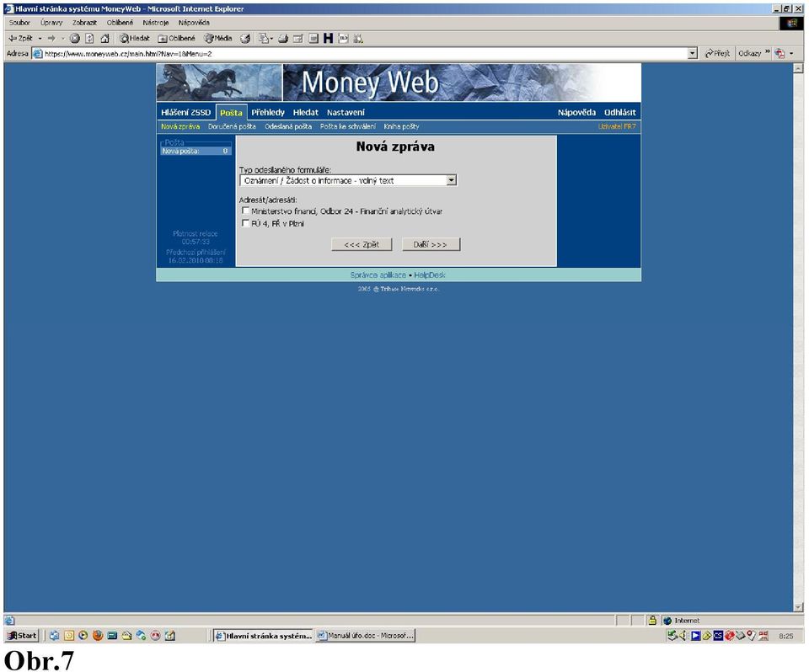This screenshot has height=672, width=809.
Task: Open Pošta ke schválení submenu link
Action: 348,126
